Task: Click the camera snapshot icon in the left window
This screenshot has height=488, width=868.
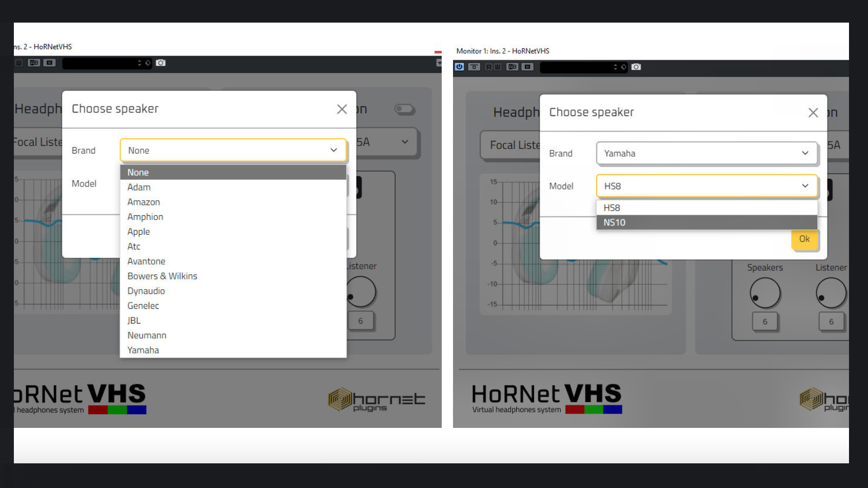Action: pos(161,63)
